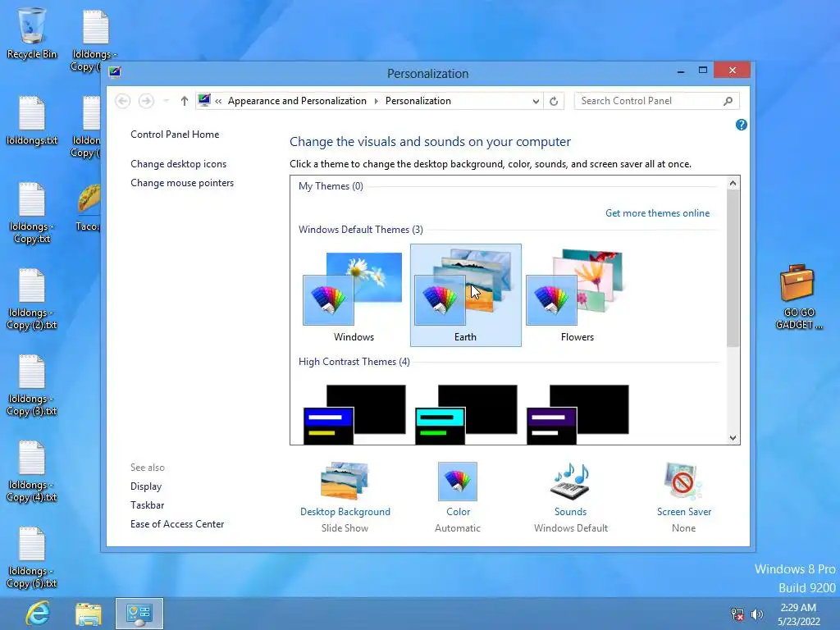Select loldongs - Copy (4).txt file
Viewport: 840px width, 630px height.
coord(32,472)
